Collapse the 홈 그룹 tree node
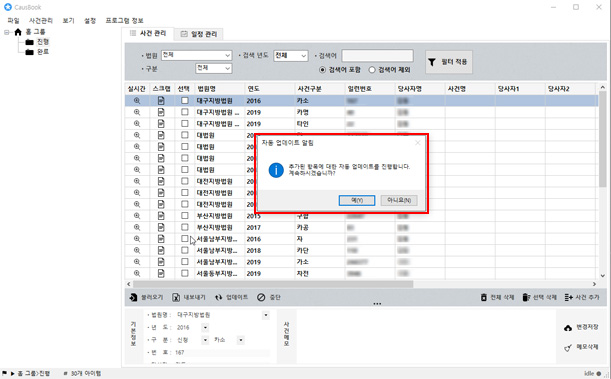This screenshot has width=611, height=379. click(7, 32)
